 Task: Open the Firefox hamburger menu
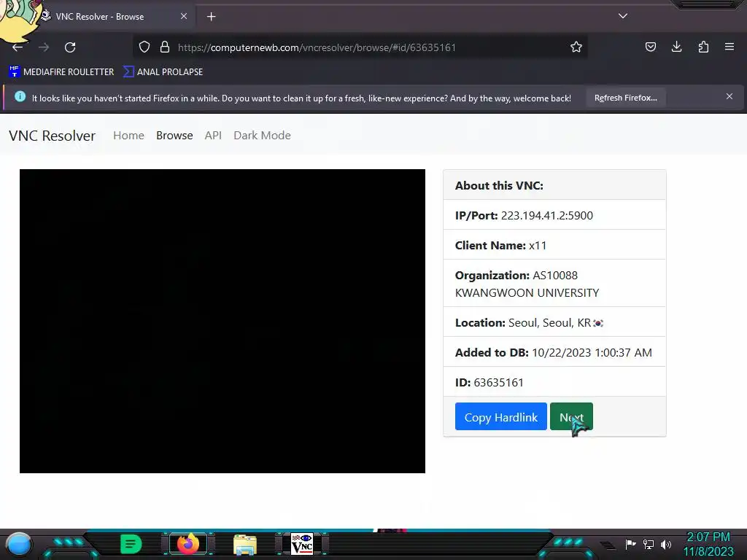tap(729, 47)
